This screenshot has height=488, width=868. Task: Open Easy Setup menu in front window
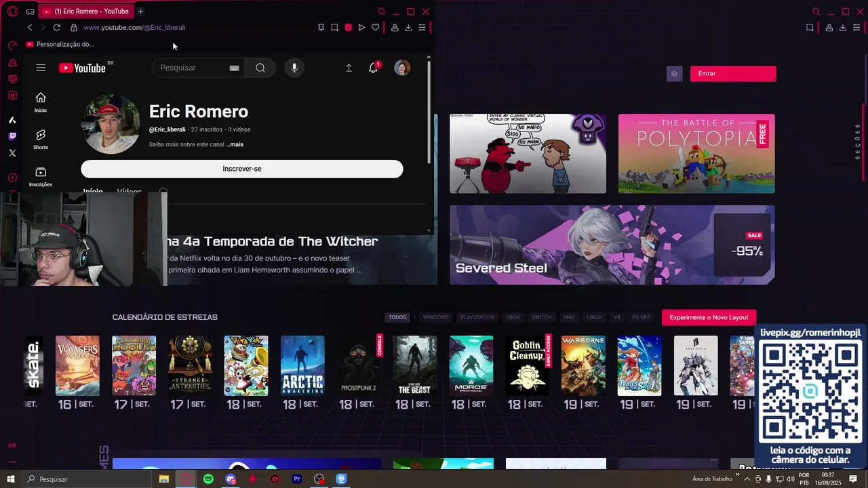[x=422, y=28]
